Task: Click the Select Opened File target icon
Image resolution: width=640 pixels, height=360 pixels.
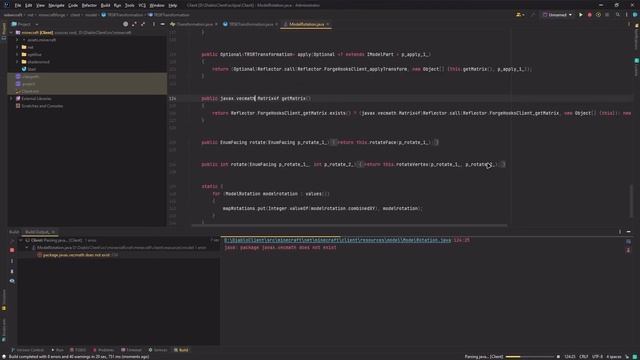Action: [x=126, y=24]
